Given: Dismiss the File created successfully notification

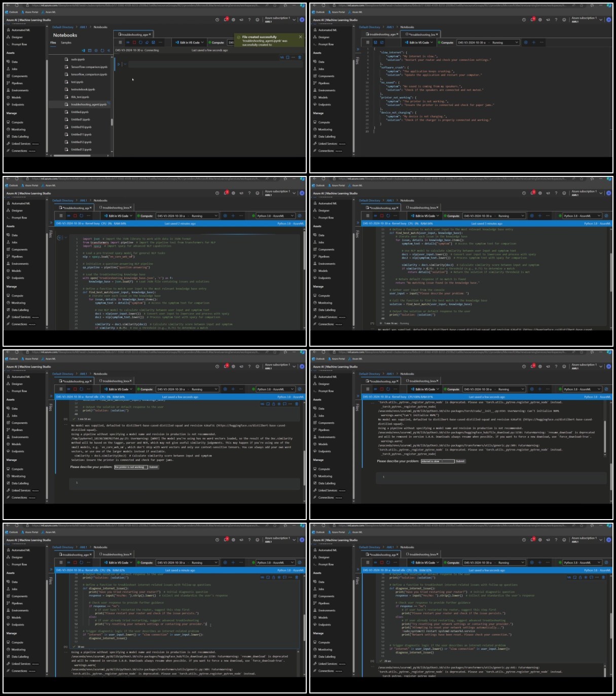Looking at the screenshot, I should (300, 37).
